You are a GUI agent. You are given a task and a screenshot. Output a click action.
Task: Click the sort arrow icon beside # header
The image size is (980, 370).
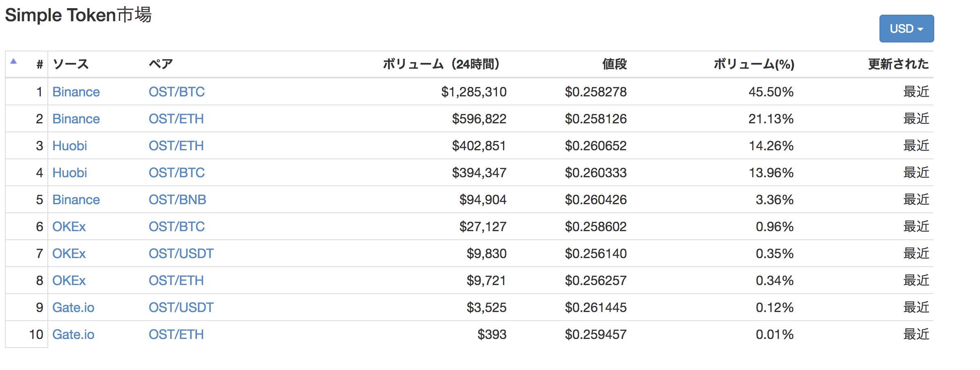13,61
